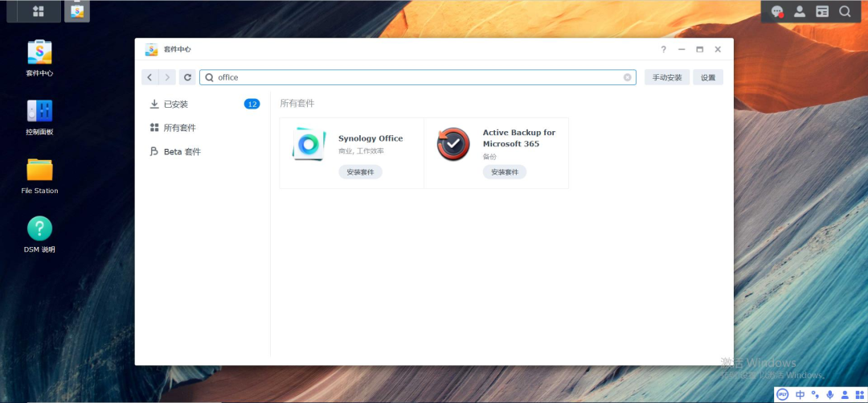Click the Synology Office package icon

point(309,144)
